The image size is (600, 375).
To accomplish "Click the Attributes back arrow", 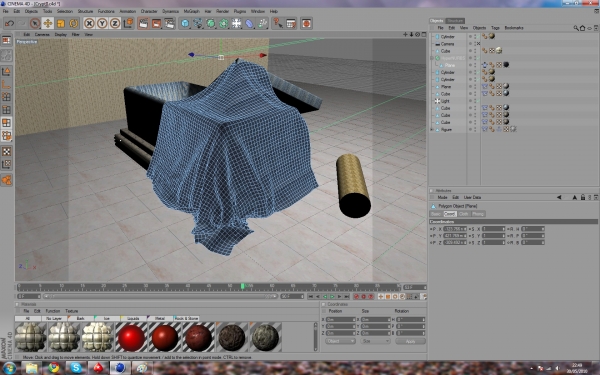I will 559,197.
